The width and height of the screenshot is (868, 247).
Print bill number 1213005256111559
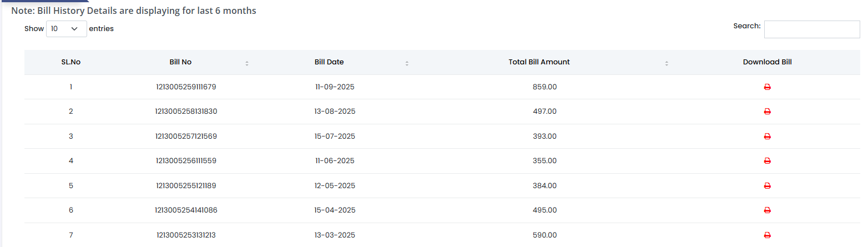pyautogui.click(x=767, y=161)
